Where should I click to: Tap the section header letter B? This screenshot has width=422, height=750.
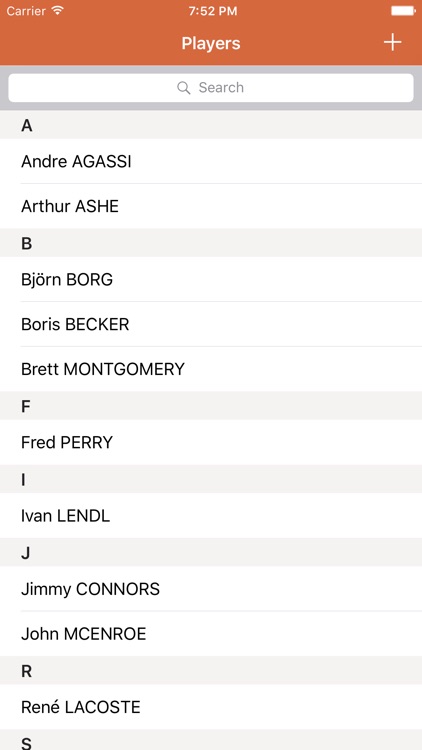pyautogui.click(x=26, y=243)
